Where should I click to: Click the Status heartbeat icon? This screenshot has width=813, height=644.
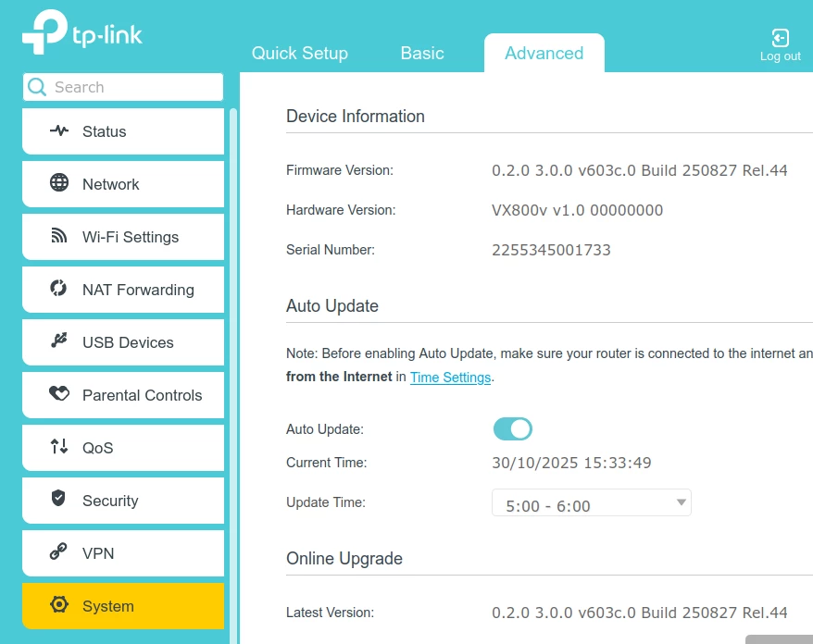coord(59,130)
